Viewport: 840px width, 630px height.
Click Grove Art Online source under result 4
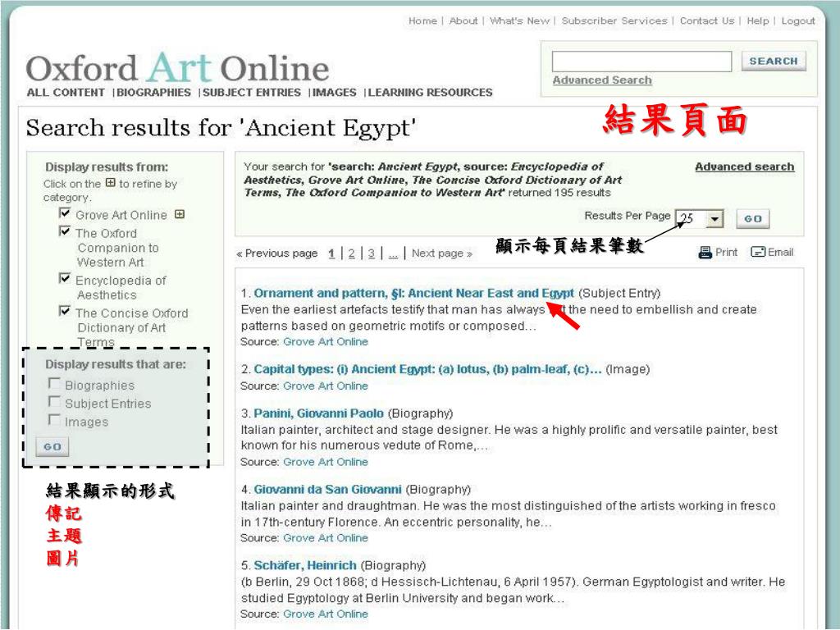click(326, 538)
